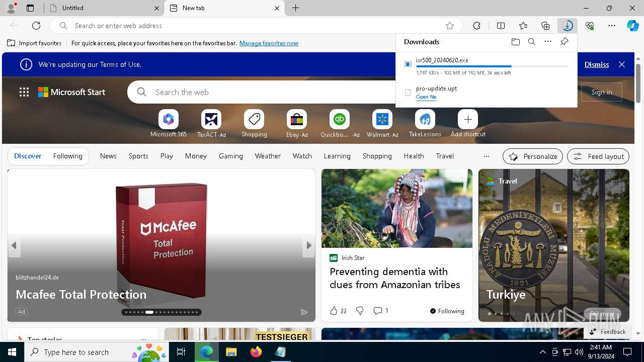Image resolution: width=644 pixels, height=362 pixels.
Task: Open the Manage favorites now link
Action: 269,43
